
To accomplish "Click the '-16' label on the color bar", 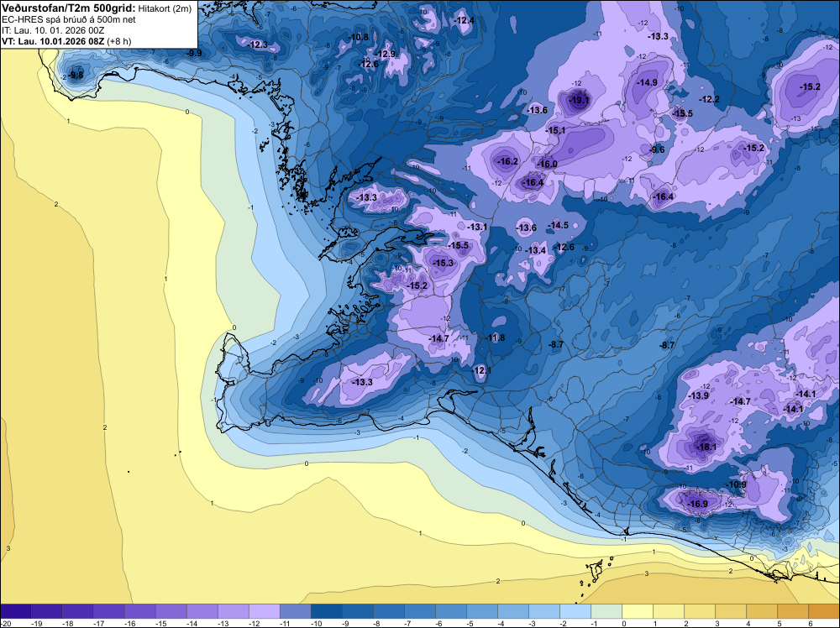I will tap(129, 624).
